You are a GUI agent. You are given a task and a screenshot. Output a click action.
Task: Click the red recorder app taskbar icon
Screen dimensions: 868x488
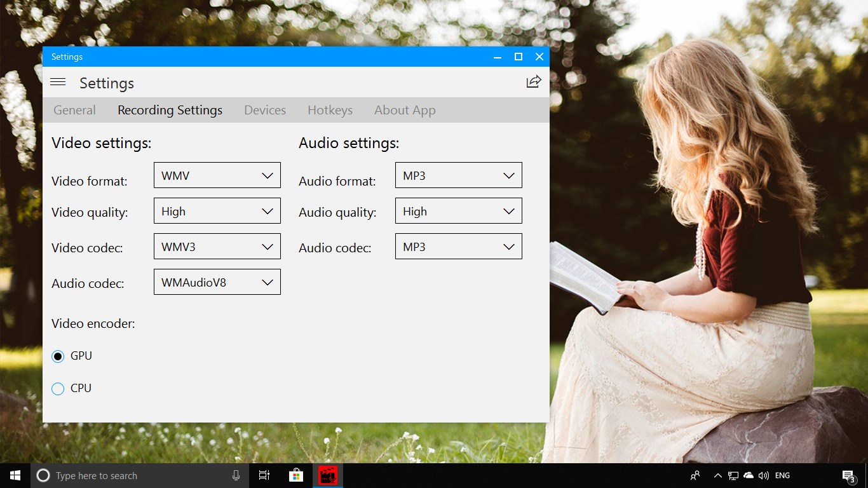328,475
